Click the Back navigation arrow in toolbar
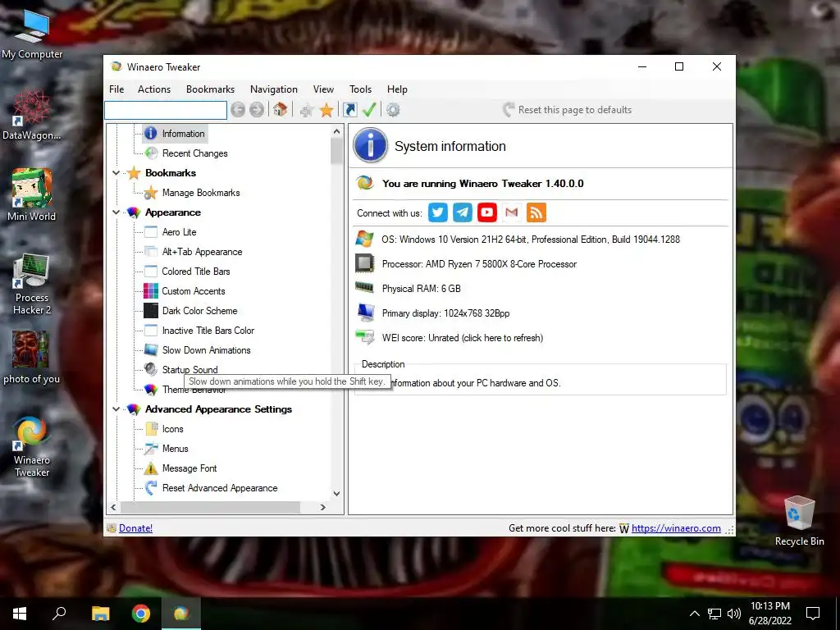The width and height of the screenshot is (840, 630). 238,110
